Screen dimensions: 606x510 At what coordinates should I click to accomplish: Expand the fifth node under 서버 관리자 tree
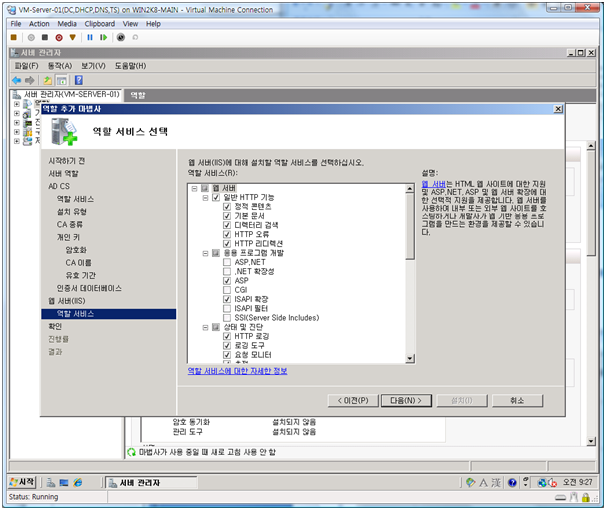tap(17, 141)
